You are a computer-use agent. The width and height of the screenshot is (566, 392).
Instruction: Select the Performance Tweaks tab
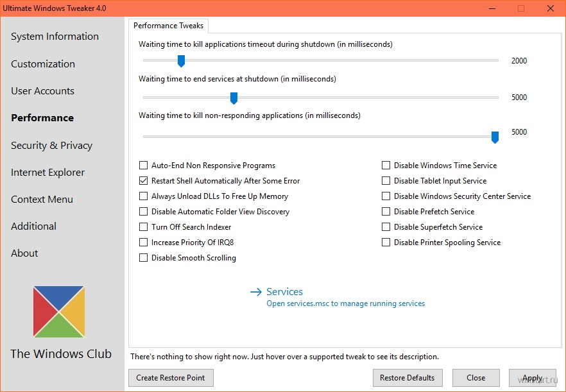tap(168, 26)
